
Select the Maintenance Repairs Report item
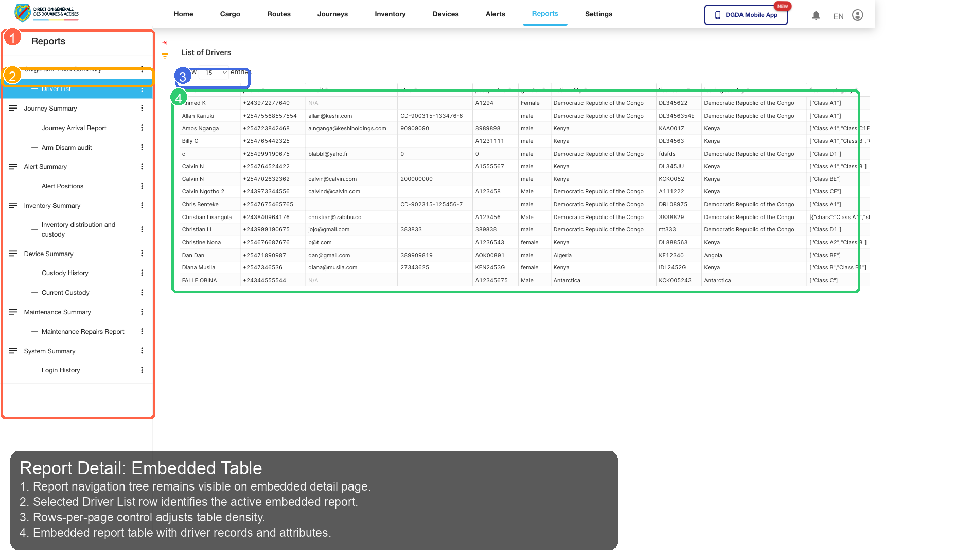coord(83,331)
